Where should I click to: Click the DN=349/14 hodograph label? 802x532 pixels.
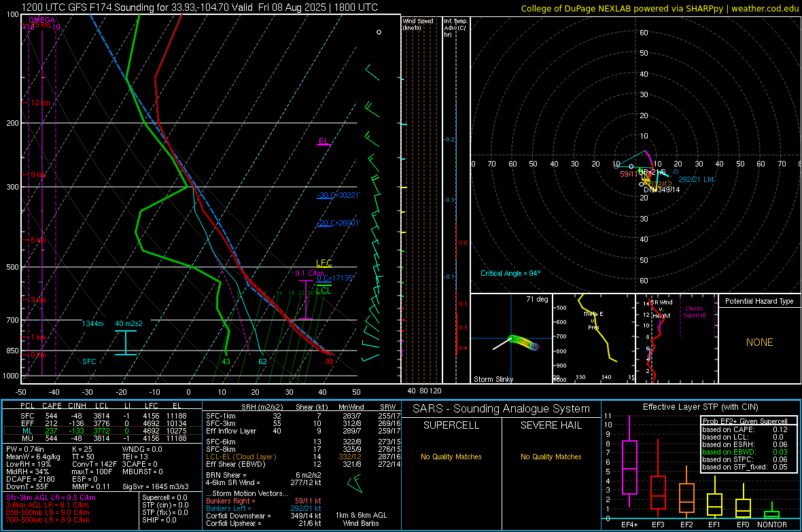click(x=662, y=190)
